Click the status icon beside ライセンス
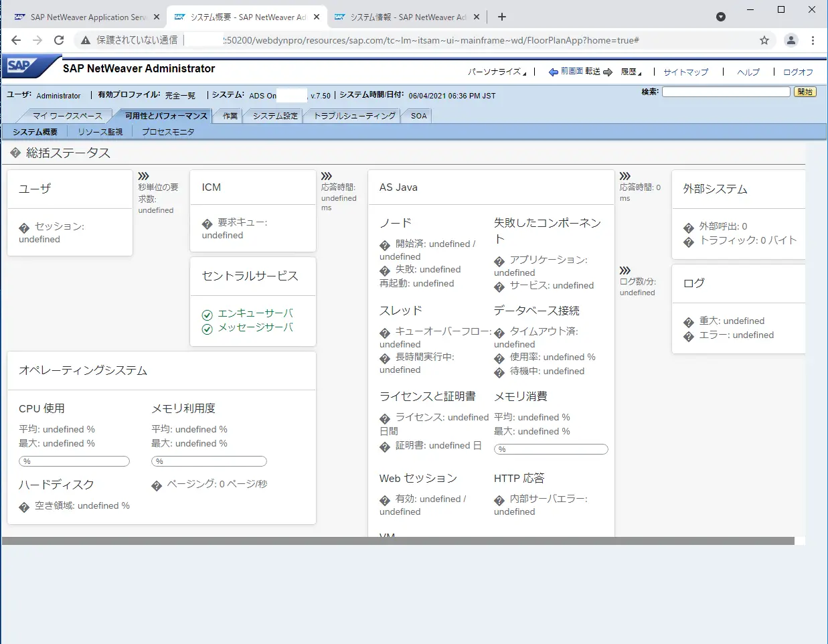Viewport: 828px width, 644px height. pyautogui.click(x=385, y=419)
